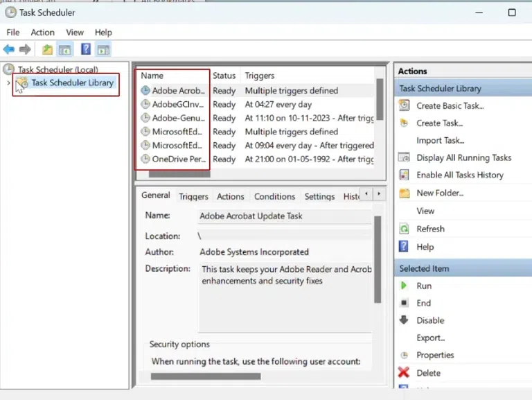
Task: Click the Name field Adobe Acrobat Update Task
Action: [x=284, y=216]
